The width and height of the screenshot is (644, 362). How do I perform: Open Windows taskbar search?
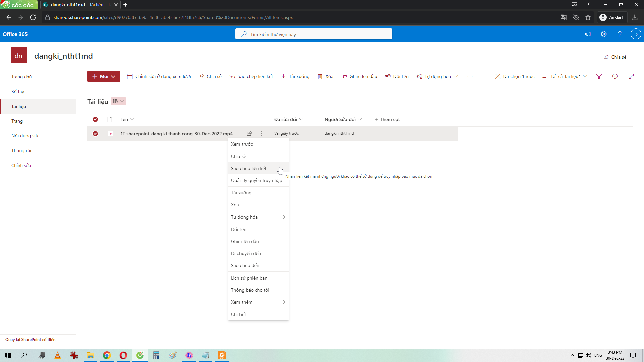24,355
